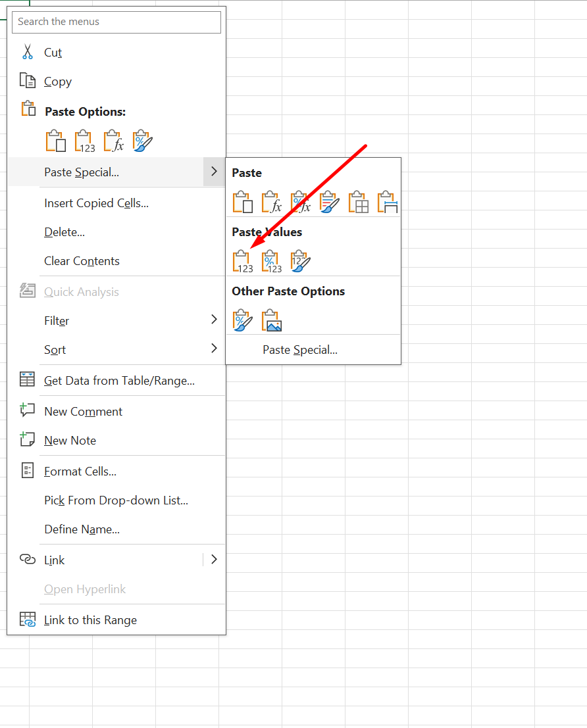587x728 pixels.
Task: Click the Paste Options clipboard header icon
Action: [x=28, y=109]
